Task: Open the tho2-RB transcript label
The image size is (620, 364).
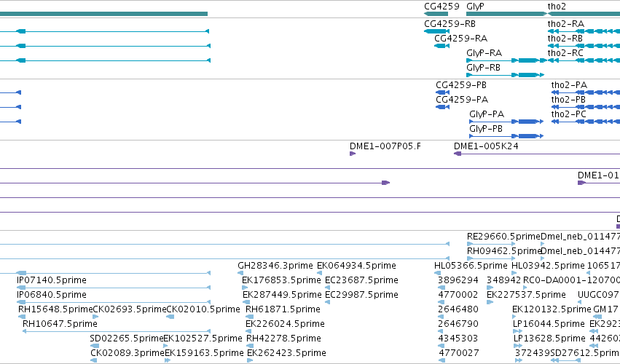Action: pyautogui.click(x=565, y=39)
